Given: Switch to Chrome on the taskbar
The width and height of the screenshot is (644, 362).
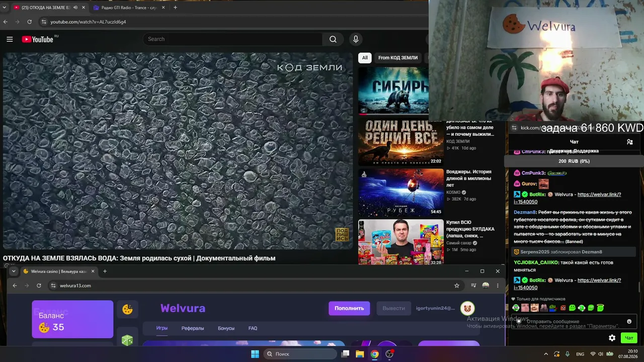Looking at the screenshot, I should click(375, 354).
